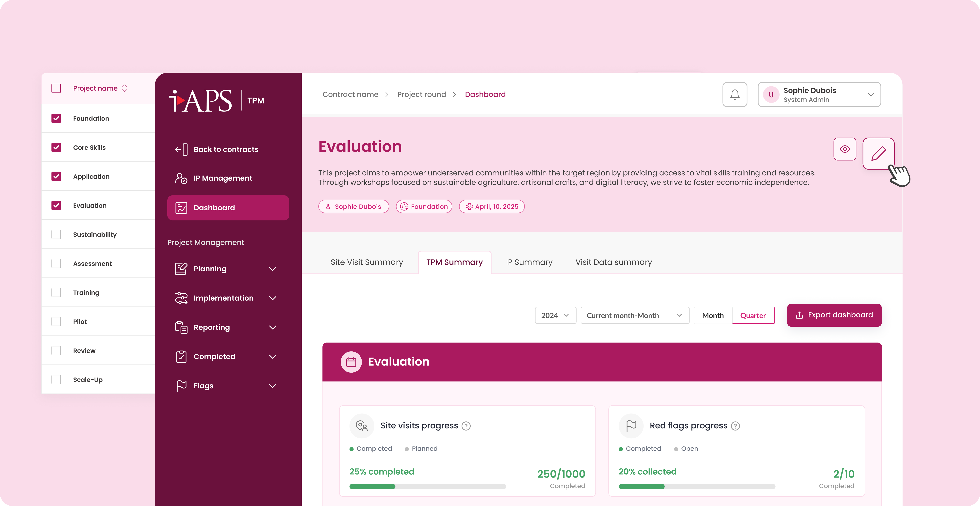This screenshot has height=506, width=980.
Task: Click the pencil edit icon button
Action: tap(878, 153)
